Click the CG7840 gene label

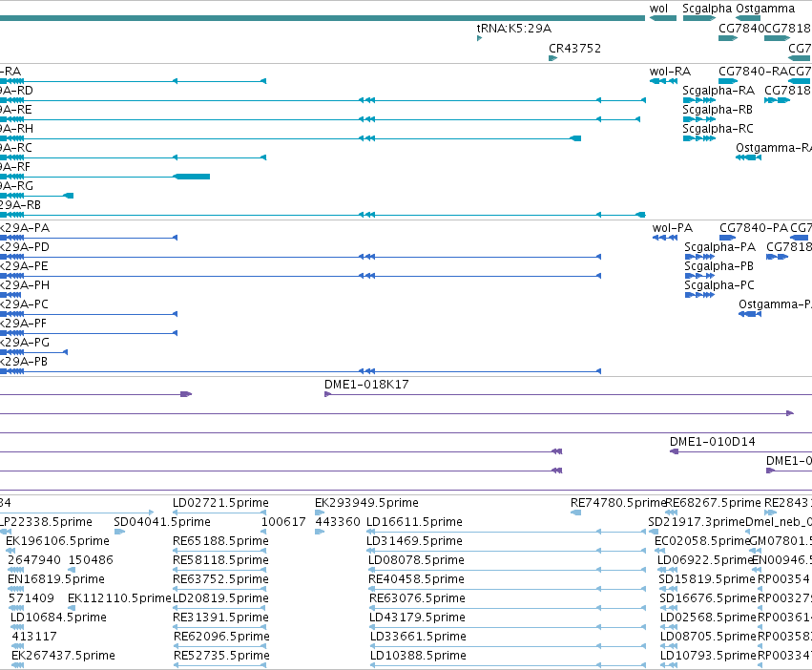[x=741, y=29]
